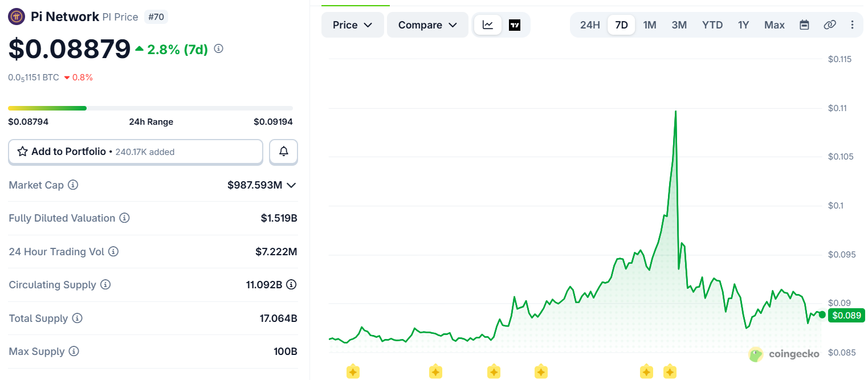Click the Pi Network title text
Screen dimensions: 868x380
coord(65,17)
